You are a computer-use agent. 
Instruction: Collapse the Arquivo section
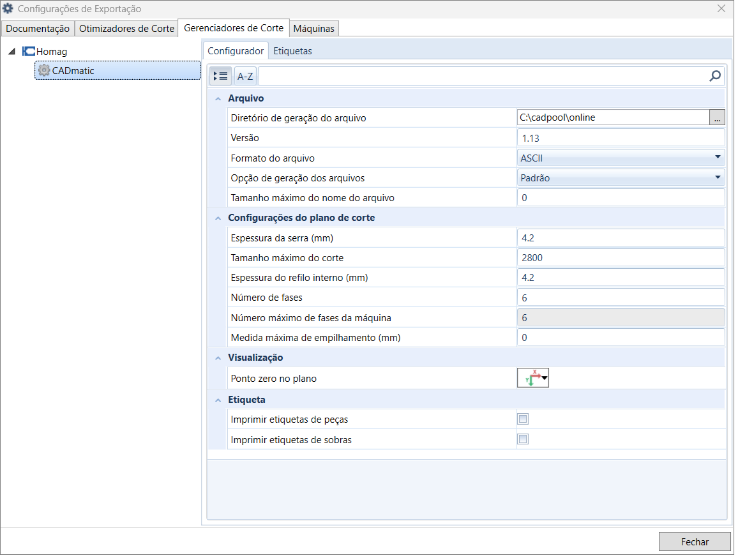coord(218,98)
